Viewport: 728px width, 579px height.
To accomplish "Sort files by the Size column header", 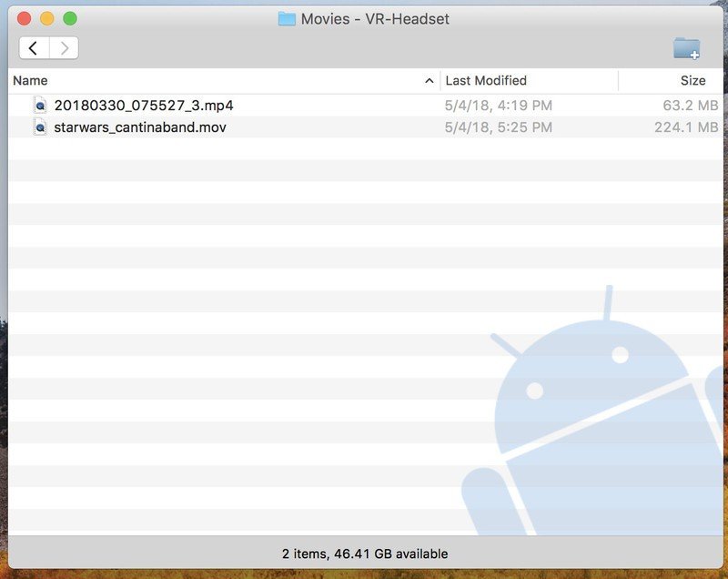I will coord(693,80).
